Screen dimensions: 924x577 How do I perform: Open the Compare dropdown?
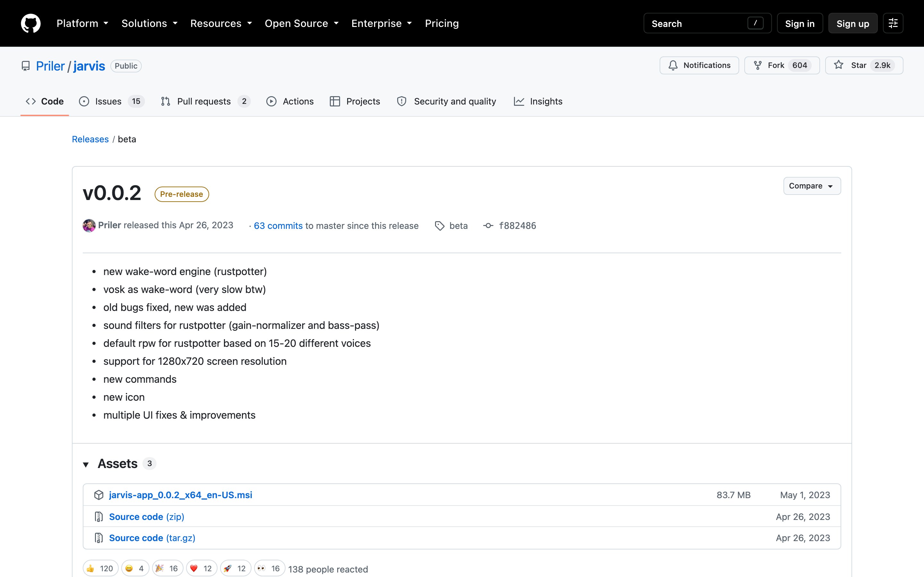tap(812, 186)
